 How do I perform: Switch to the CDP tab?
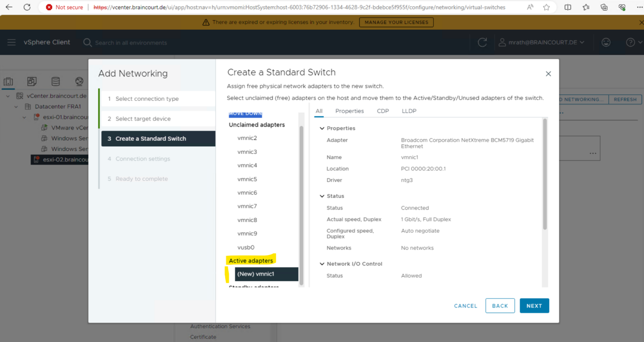click(x=383, y=111)
